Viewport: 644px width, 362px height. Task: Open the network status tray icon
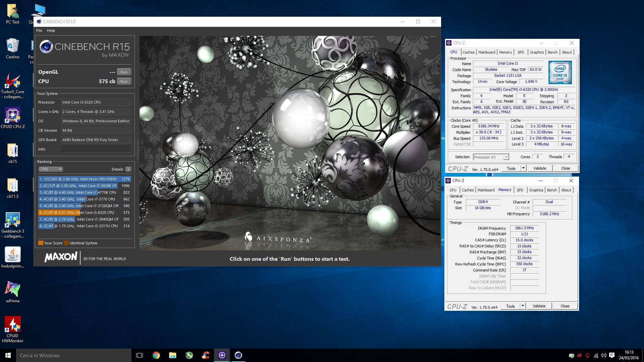click(x=596, y=355)
